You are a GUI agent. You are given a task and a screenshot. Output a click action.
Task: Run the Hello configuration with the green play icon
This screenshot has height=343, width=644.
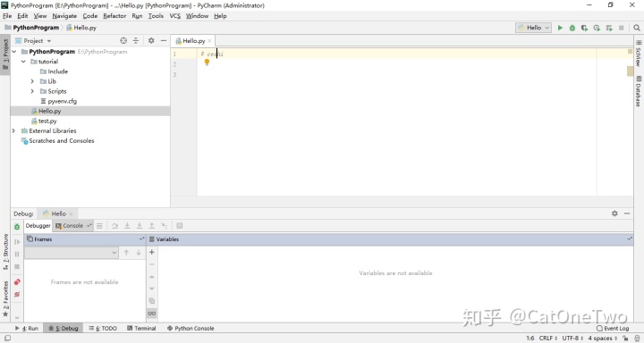click(560, 28)
